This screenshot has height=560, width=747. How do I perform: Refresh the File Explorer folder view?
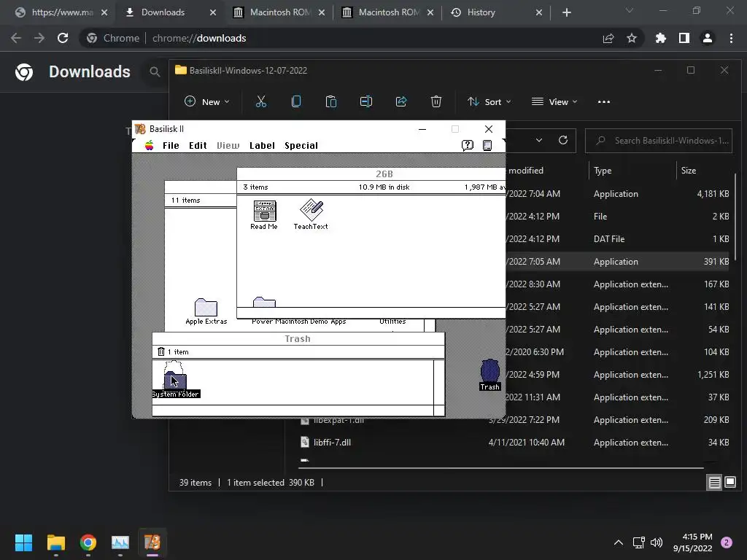click(x=563, y=140)
